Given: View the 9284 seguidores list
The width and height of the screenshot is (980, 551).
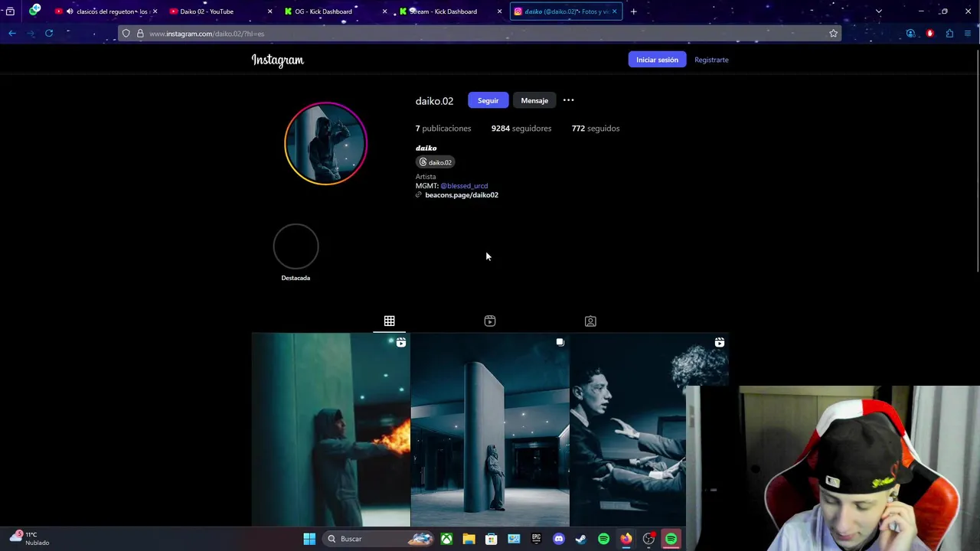Looking at the screenshot, I should click(x=521, y=129).
